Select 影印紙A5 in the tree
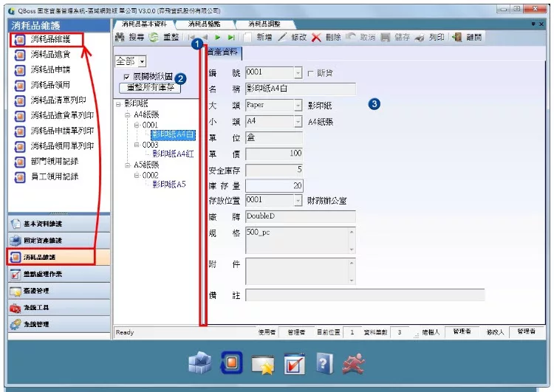This screenshot has height=392, width=554. coord(168,185)
